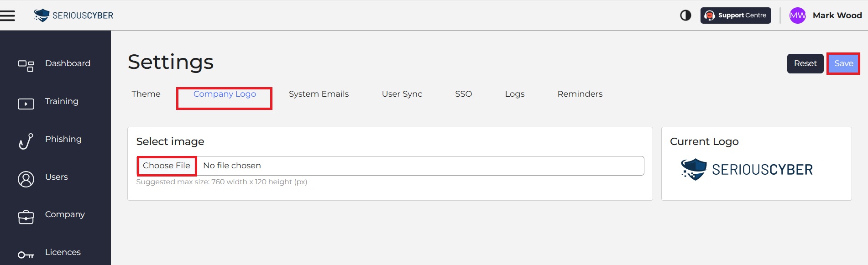
Task: Open the hamburger menu
Action: (x=8, y=16)
